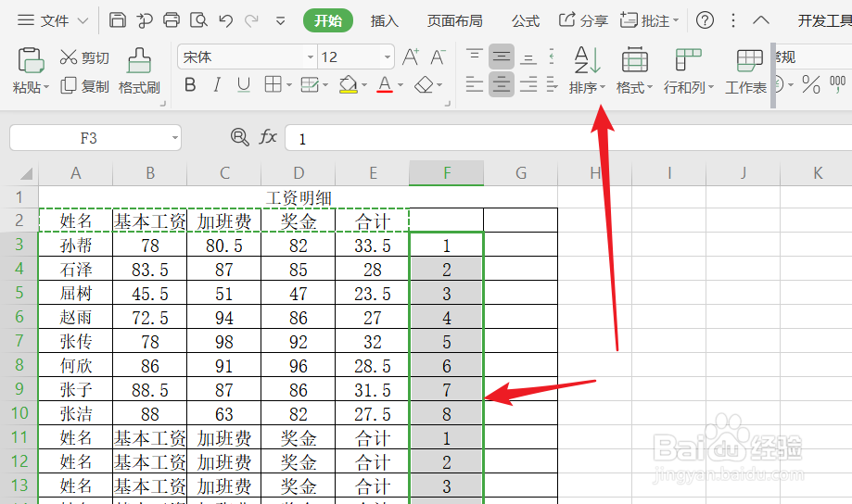Click the percent style icon

click(810, 84)
